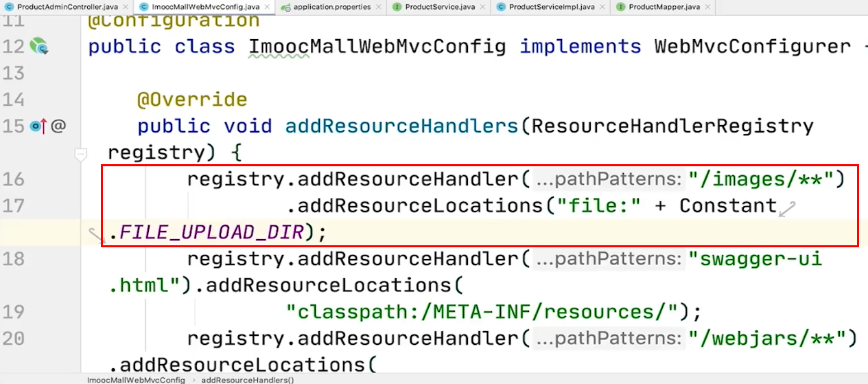Click the implements keyword on line 12
The width and height of the screenshot is (868, 384).
(580, 47)
